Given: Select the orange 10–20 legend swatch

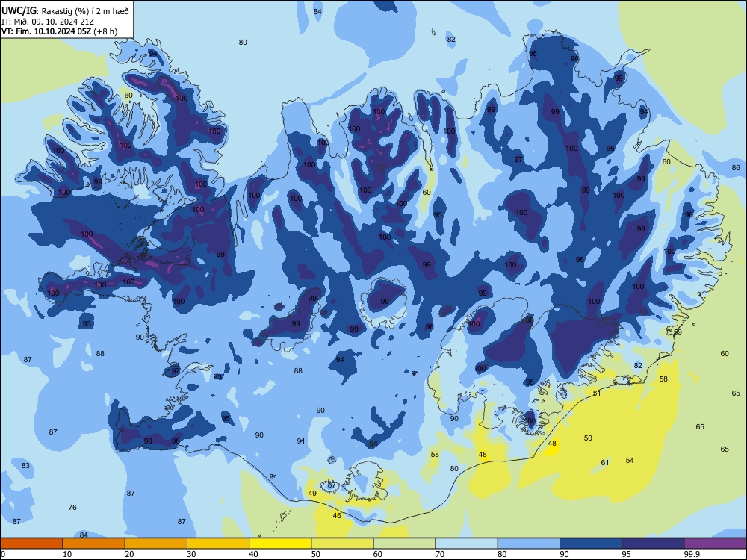Looking at the screenshot, I should (94, 544).
